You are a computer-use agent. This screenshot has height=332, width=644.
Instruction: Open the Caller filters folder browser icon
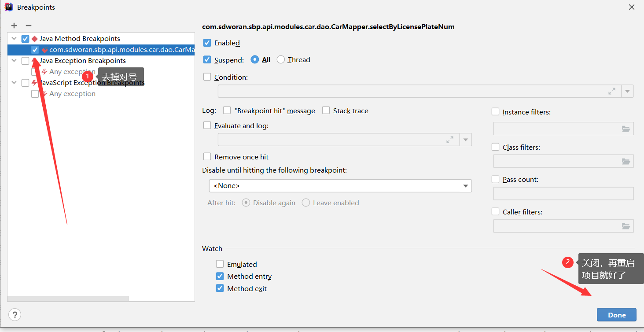pyautogui.click(x=626, y=226)
